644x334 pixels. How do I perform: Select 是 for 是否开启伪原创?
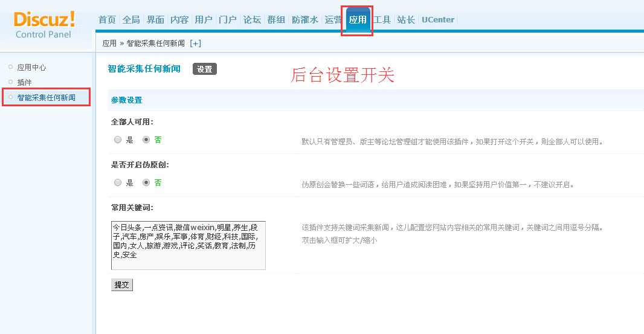tap(118, 182)
